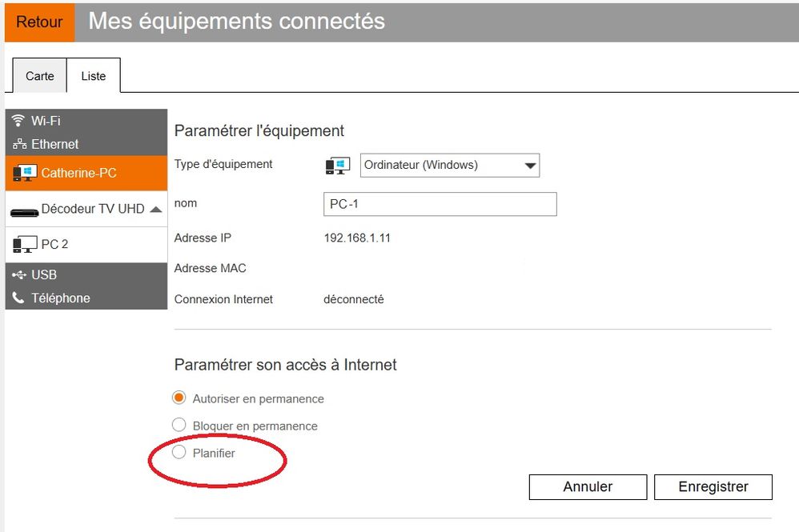Click the Wi-Fi icon in the sidebar
Image resolution: width=799 pixels, height=532 pixels.
click(18, 121)
